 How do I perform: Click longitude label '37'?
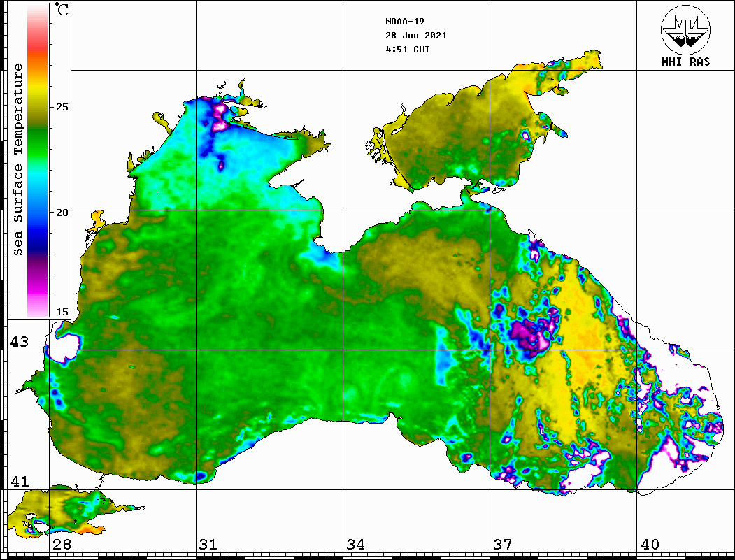[x=503, y=544]
